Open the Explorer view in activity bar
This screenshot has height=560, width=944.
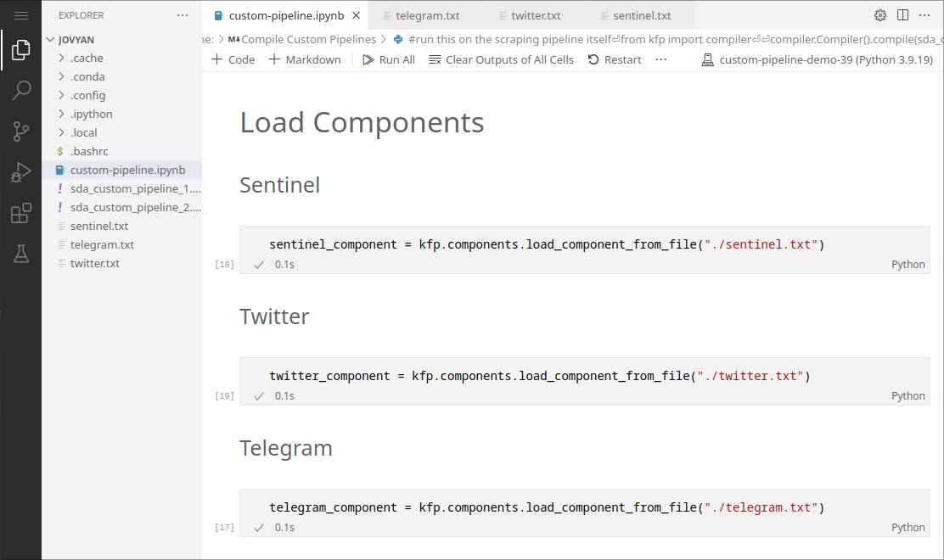pyautogui.click(x=21, y=50)
